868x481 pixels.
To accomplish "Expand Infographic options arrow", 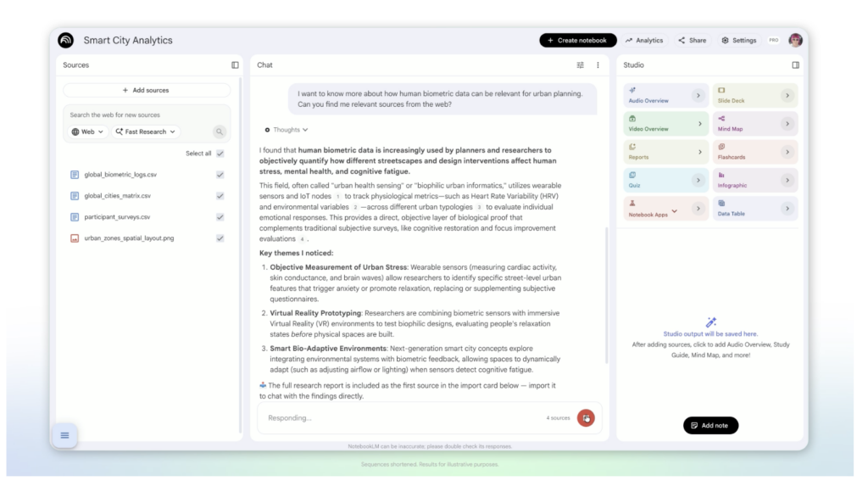I will [787, 180].
